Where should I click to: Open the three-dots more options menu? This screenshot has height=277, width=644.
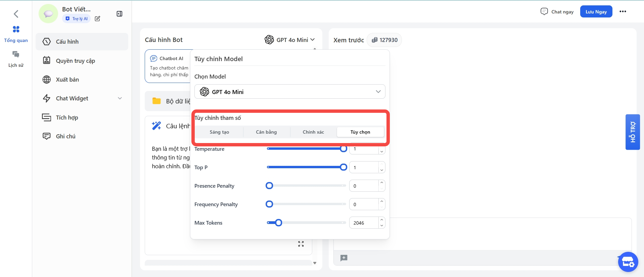click(x=623, y=11)
